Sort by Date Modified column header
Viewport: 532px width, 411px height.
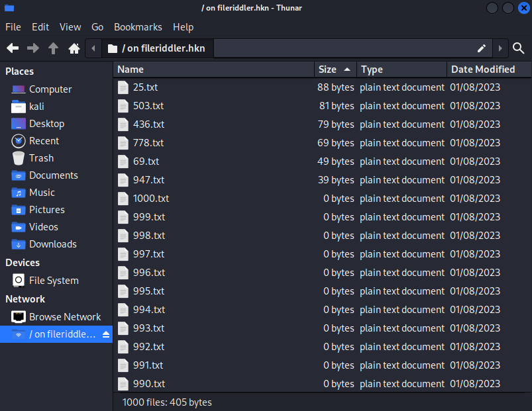pos(482,69)
